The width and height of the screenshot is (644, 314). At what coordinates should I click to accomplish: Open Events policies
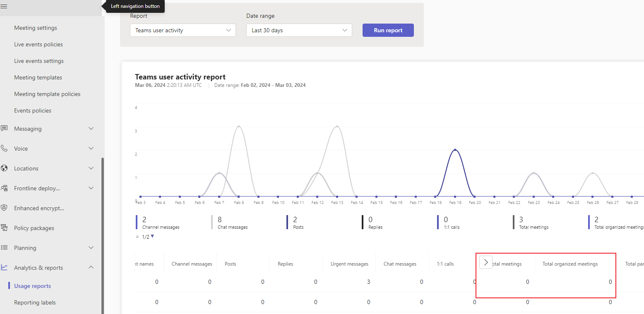[33, 110]
